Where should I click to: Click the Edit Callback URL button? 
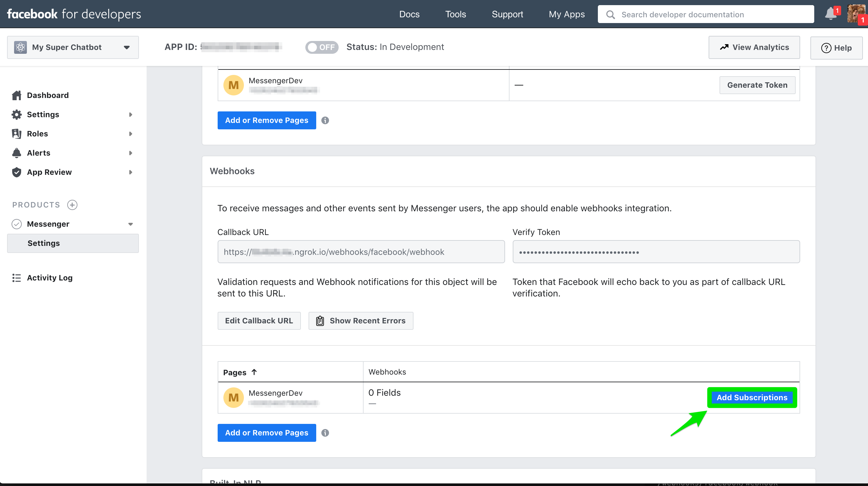tap(259, 321)
